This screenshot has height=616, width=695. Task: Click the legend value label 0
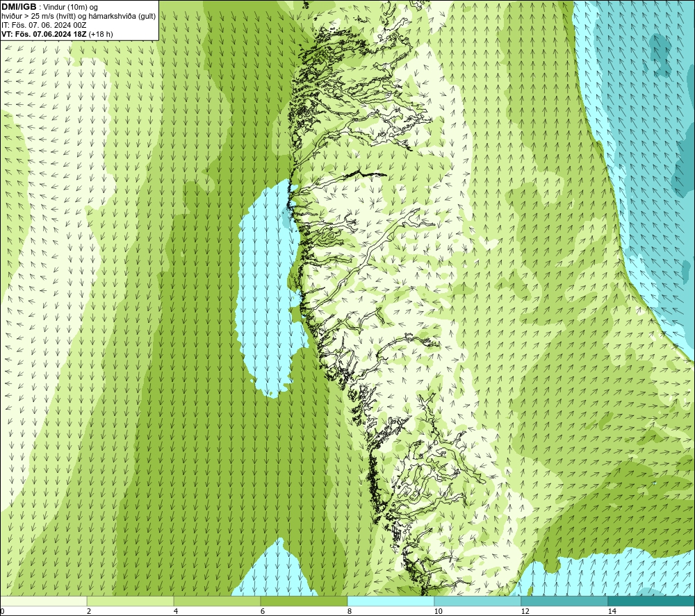[2, 612]
